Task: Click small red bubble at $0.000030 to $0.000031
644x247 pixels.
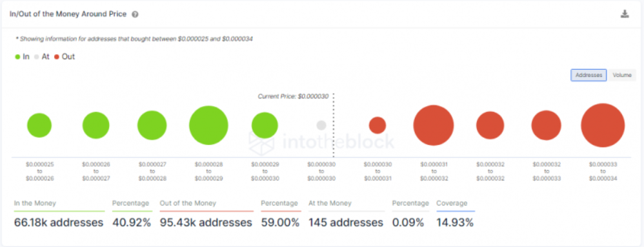Action: pyautogui.click(x=377, y=125)
